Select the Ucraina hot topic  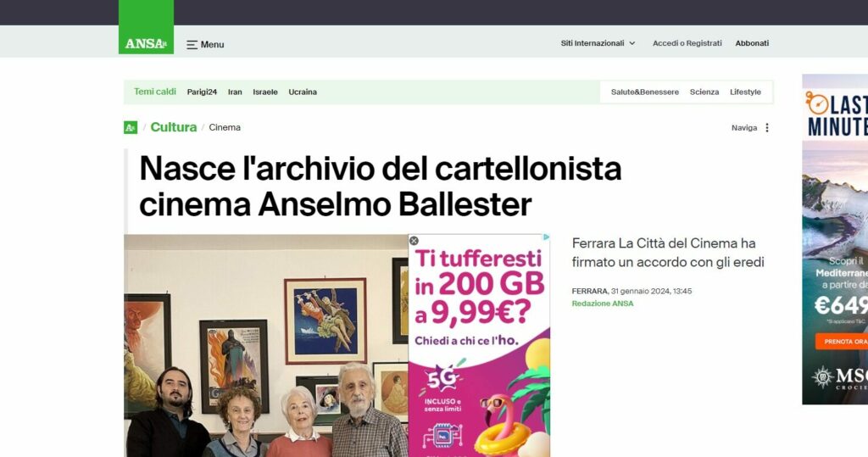coord(303,92)
